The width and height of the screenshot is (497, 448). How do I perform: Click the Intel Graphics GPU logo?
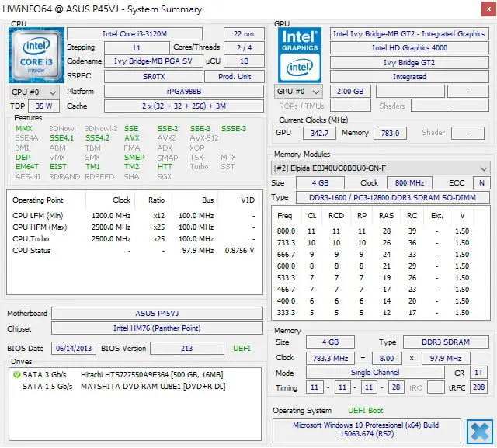[300, 55]
